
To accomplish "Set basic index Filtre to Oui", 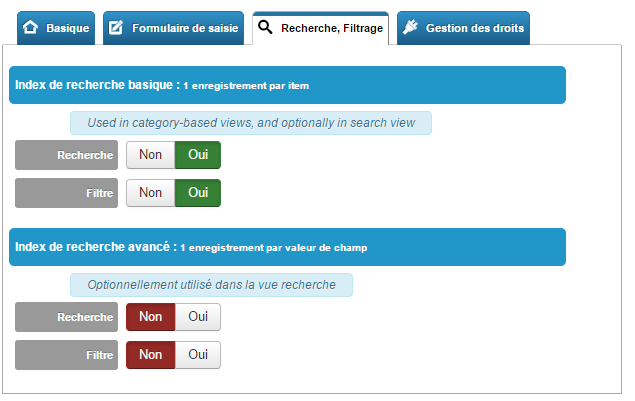I will point(198,193).
